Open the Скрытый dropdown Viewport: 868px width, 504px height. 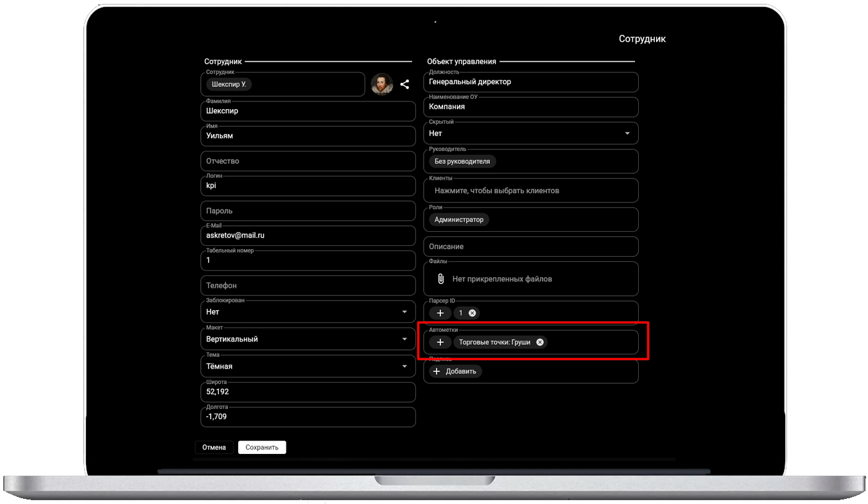pos(627,134)
